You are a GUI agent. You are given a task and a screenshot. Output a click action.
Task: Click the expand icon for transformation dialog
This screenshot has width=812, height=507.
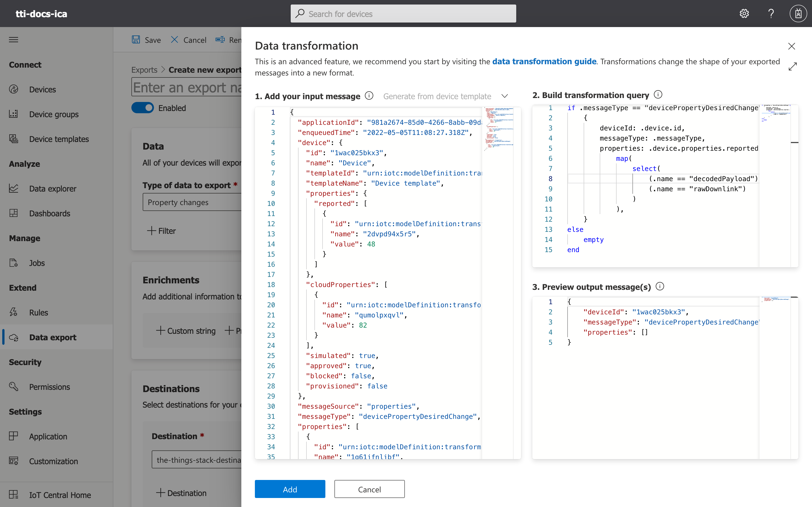(x=793, y=66)
